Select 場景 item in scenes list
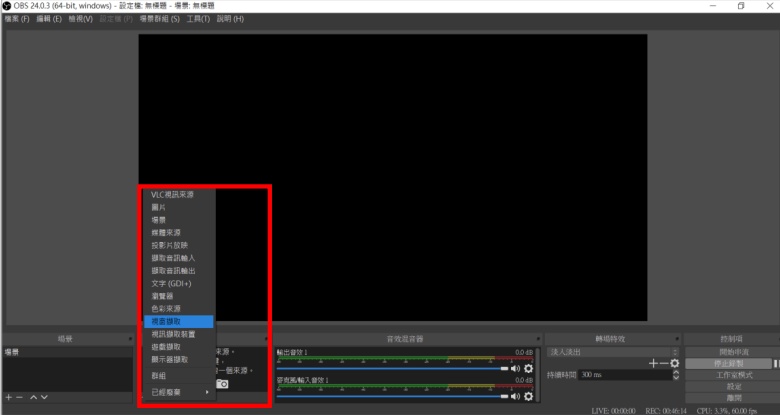The image size is (780, 415). [68, 352]
